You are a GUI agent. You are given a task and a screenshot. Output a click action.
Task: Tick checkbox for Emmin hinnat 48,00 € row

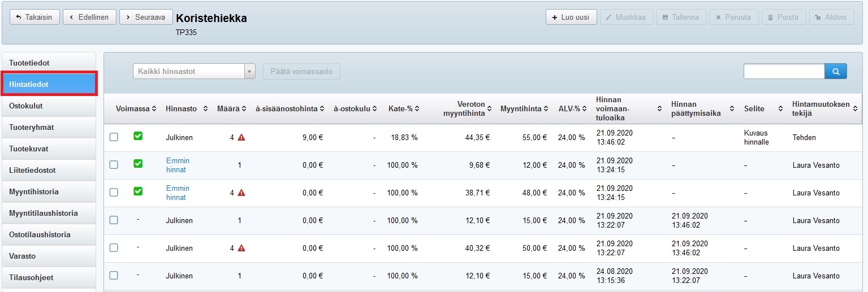114,193
